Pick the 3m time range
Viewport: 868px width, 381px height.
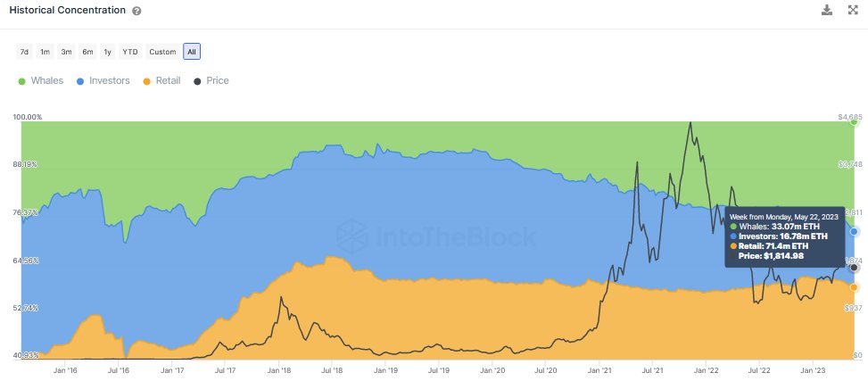click(x=66, y=52)
